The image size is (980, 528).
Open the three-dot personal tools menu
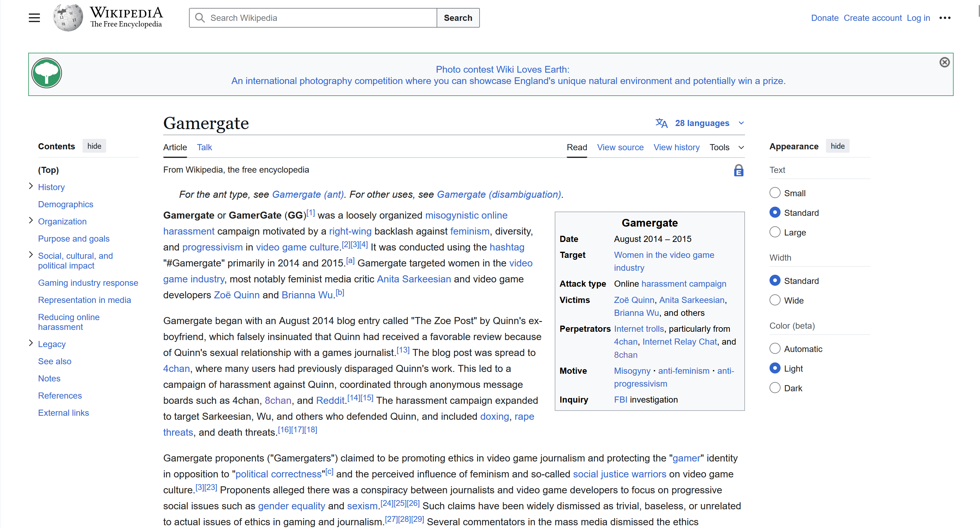click(x=945, y=18)
